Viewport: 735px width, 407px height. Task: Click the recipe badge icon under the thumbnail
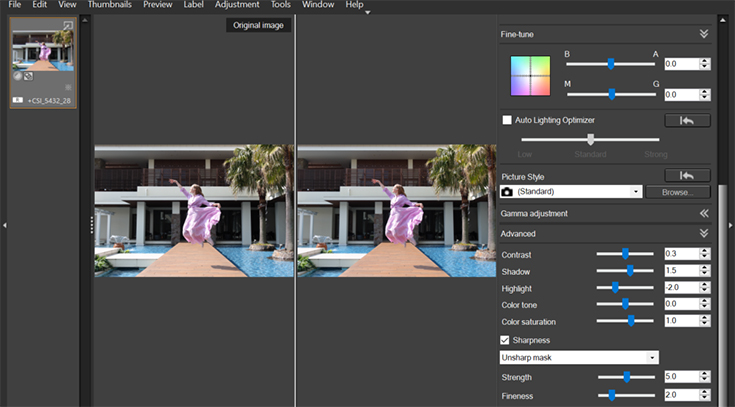coord(28,75)
